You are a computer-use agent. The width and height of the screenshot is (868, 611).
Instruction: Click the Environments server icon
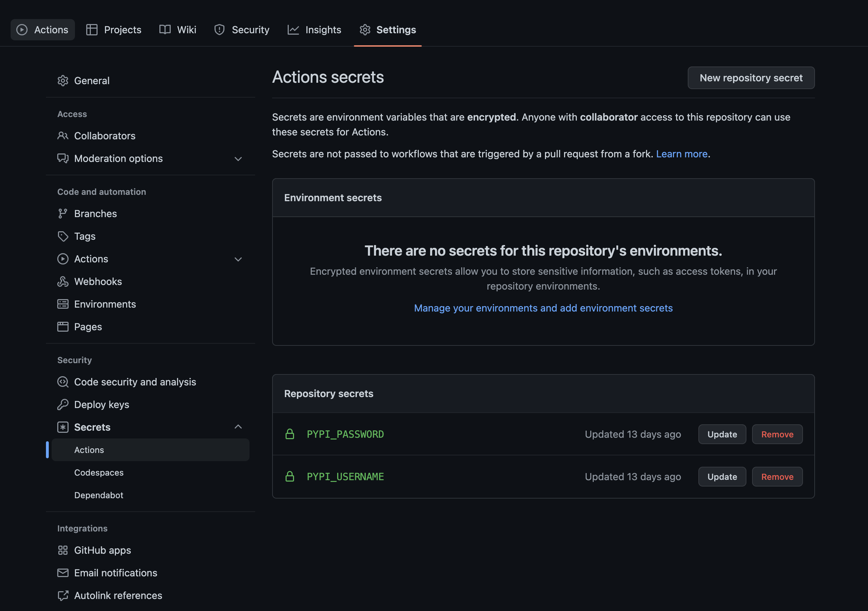click(63, 304)
